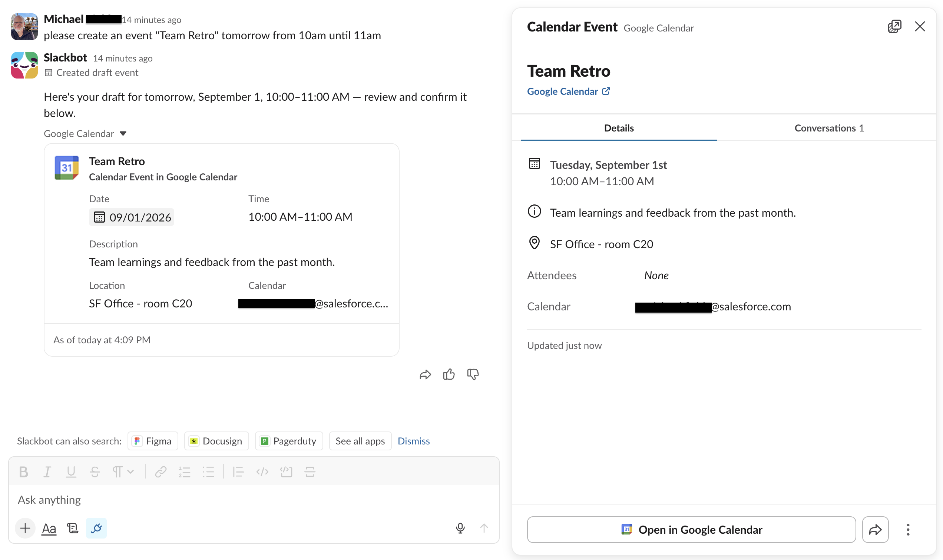Forward Slackbot's message with share arrow
Viewport: 943px width, 560px height.
(425, 375)
